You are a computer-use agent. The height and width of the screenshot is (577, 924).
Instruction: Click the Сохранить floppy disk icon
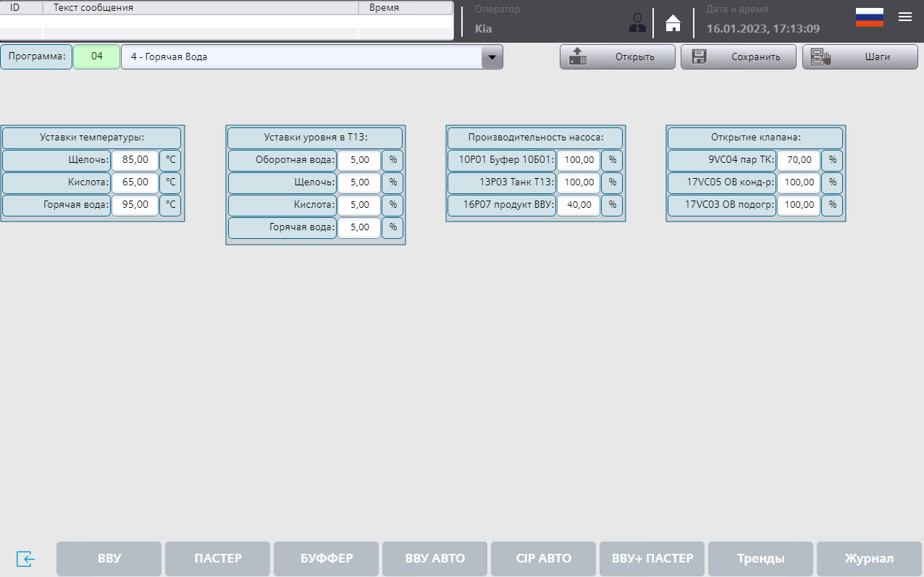coord(700,56)
